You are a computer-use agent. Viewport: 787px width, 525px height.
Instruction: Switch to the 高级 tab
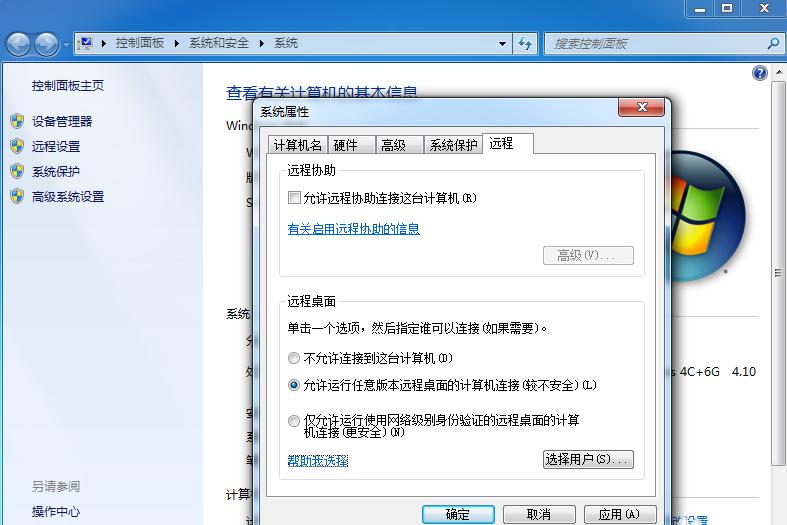(400, 145)
